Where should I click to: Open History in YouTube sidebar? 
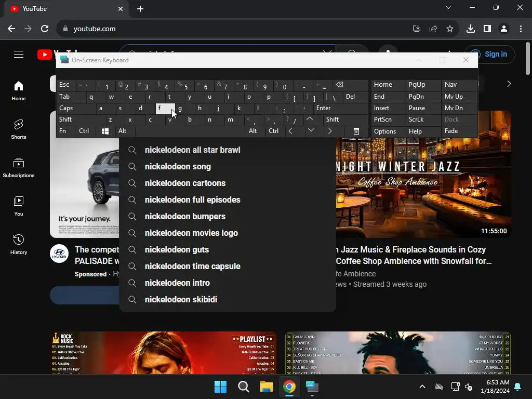[x=19, y=244]
